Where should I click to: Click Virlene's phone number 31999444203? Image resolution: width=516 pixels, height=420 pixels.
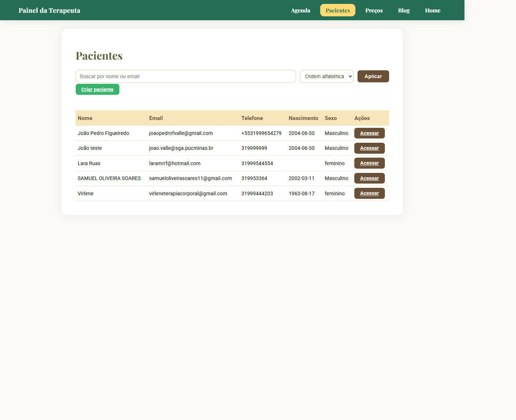(x=257, y=193)
